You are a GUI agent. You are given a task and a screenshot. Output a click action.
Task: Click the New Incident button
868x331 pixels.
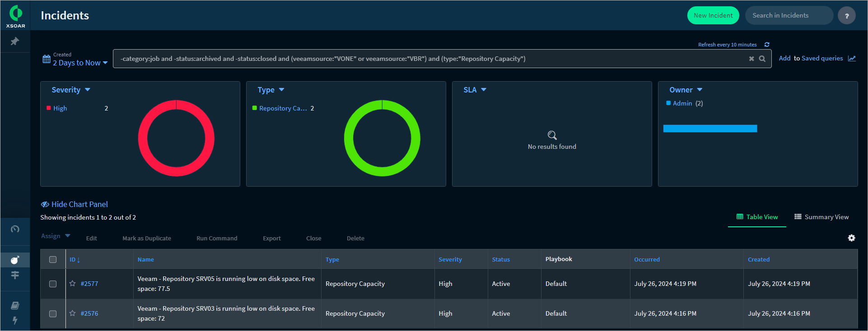click(x=713, y=15)
